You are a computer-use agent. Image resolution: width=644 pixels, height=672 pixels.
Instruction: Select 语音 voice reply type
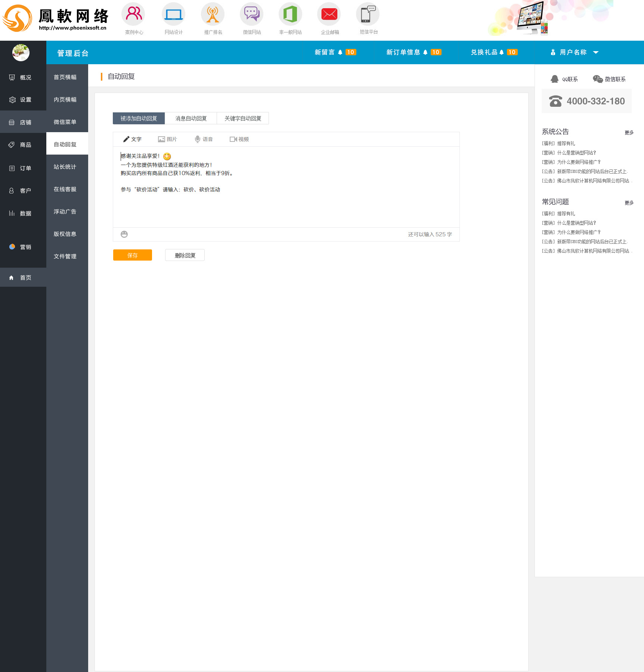click(204, 139)
